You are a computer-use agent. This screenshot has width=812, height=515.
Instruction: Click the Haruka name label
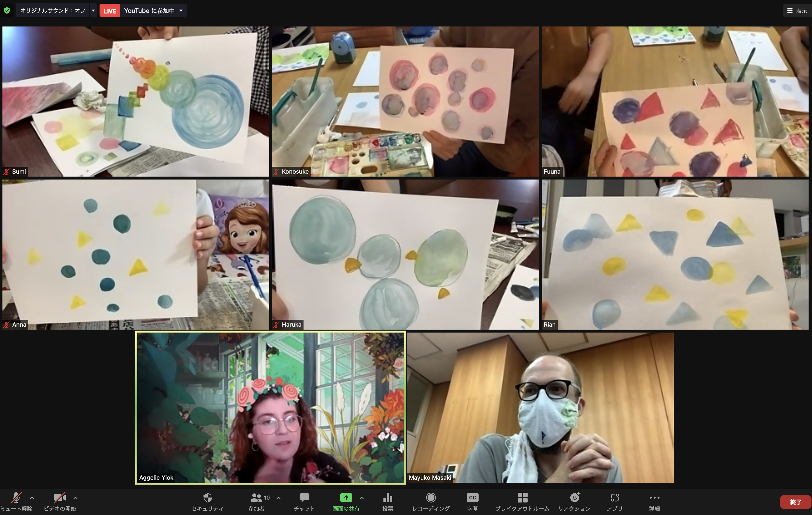[291, 324]
